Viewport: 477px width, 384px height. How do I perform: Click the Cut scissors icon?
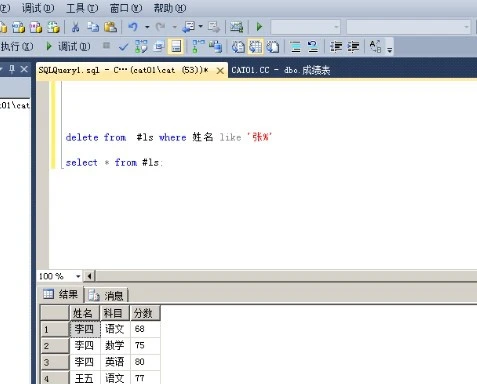(x=76, y=27)
